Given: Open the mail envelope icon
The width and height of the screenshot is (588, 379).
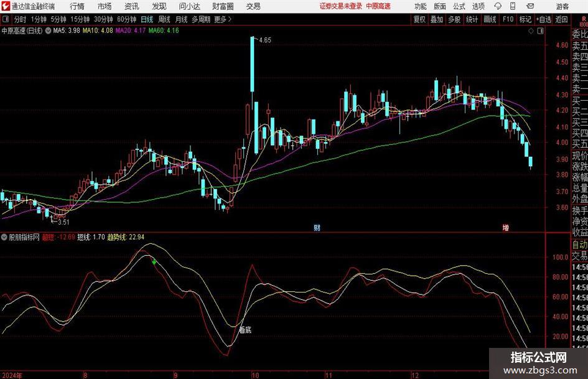Looking at the screenshot, I should [x=530, y=6].
